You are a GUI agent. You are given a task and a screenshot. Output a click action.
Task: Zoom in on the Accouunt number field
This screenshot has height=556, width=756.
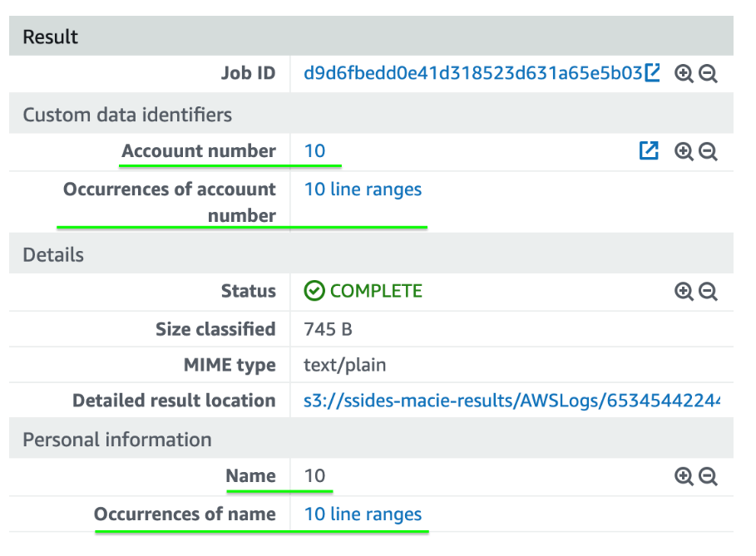(684, 151)
